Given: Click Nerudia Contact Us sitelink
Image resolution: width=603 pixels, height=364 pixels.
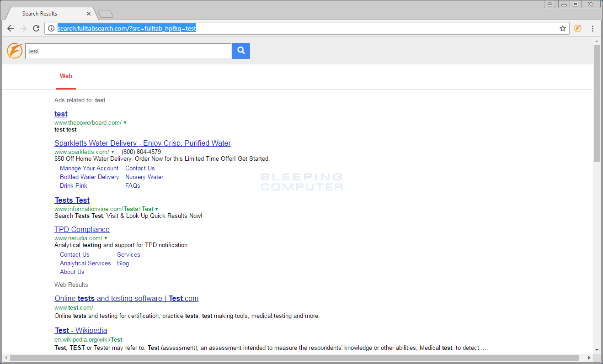Looking at the screenshot, I should click(75, 254).
